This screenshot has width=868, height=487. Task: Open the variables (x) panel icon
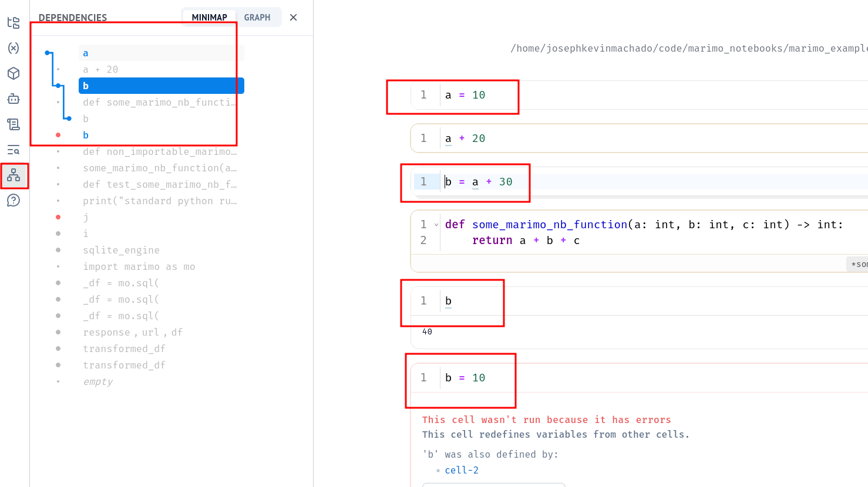point(14,48)
